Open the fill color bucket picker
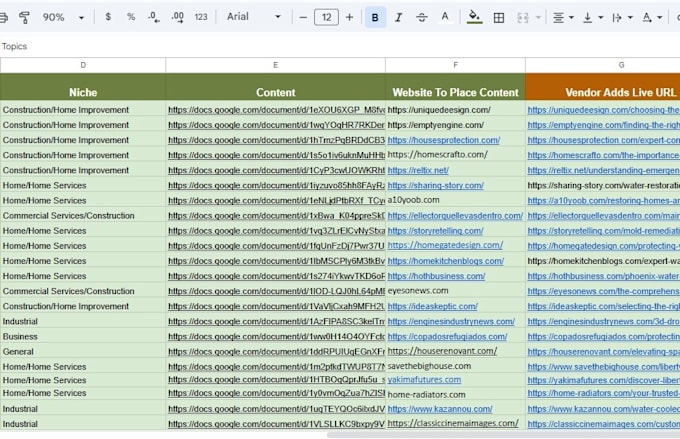The image size is (680, 439). coord(474,17)
